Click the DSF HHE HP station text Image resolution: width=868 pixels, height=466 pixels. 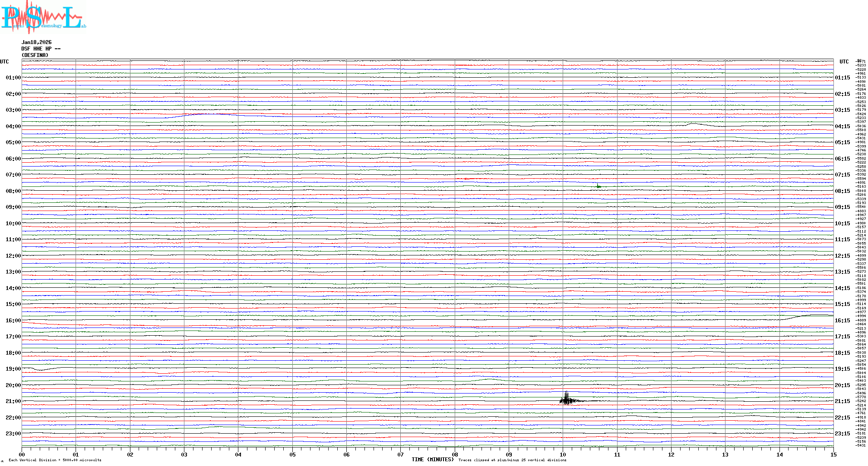tap(41, 49)
